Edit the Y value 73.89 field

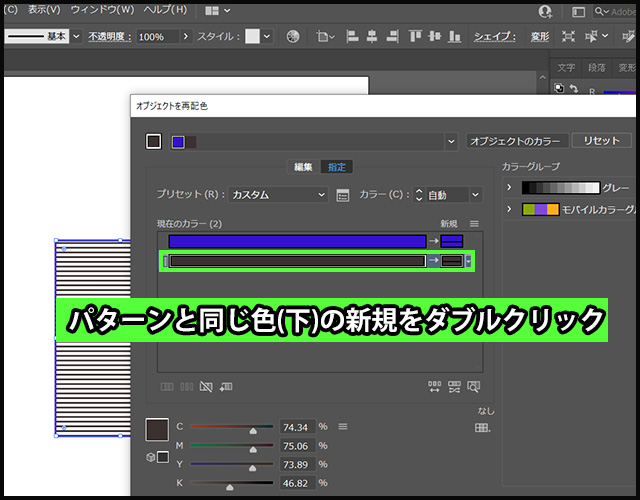pyautogui.click(x=298, y=464)
